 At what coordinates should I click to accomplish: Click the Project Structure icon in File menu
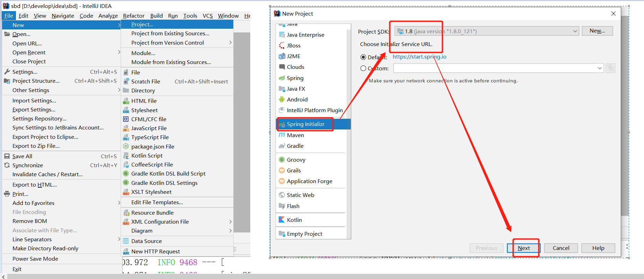(7, 81)
